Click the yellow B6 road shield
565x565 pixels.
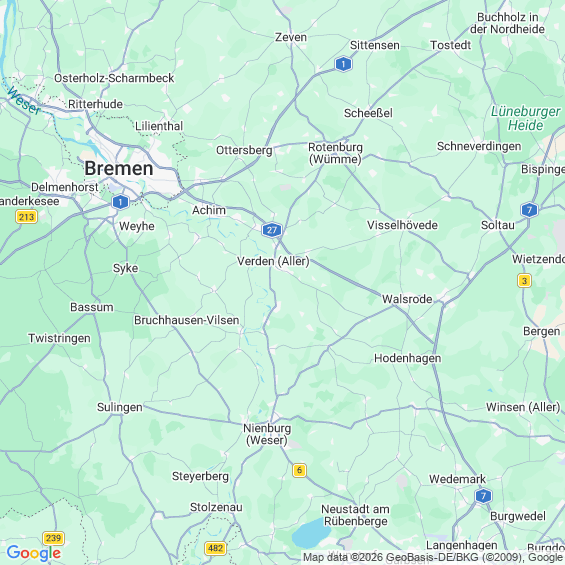coord(299,470)
